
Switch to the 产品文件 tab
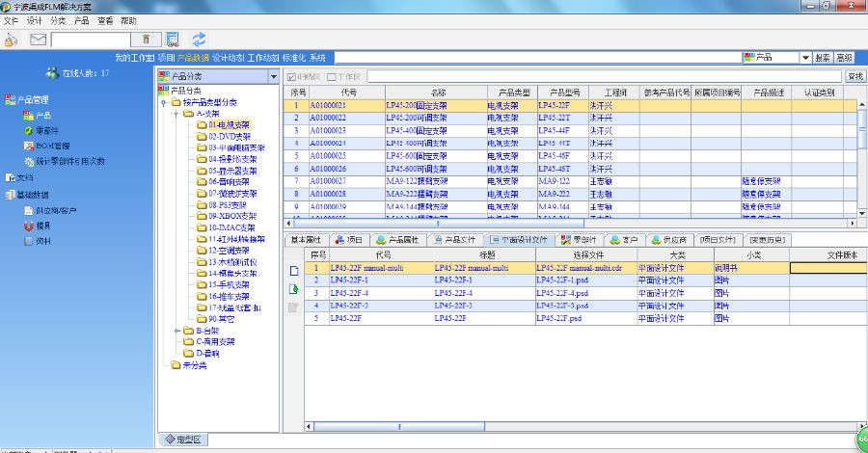[453, 239]
